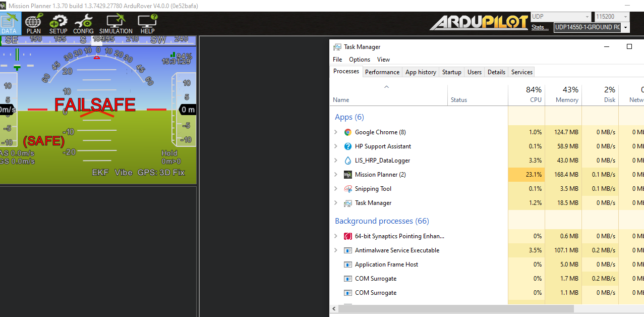644x317 pixels.
Task: Click the Snipping Tool icon in process list
Action: [x=348, y=188]
